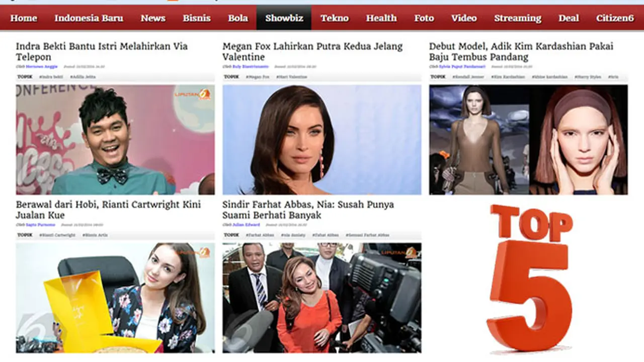This screenshot has height=362, width=644.
Task: Open the #Bisnis Artis topic tag
Action: click(x=95, y=235)
